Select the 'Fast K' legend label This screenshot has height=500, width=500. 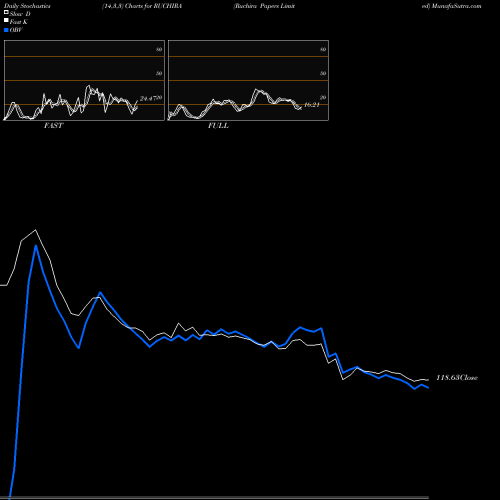point(19,22)
